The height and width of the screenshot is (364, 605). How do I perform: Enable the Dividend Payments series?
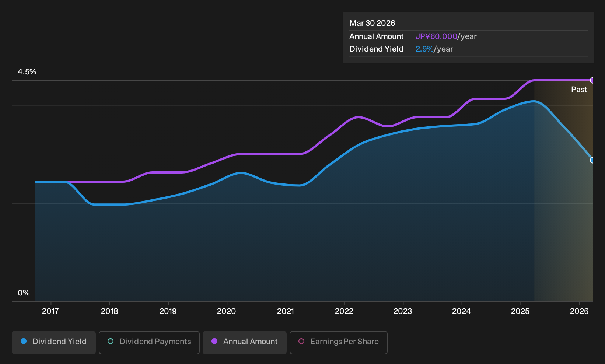pos(149,342)
